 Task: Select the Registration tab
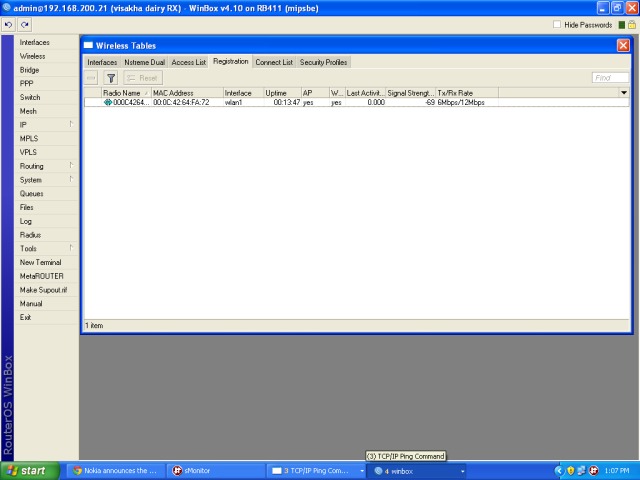point(231,61)
